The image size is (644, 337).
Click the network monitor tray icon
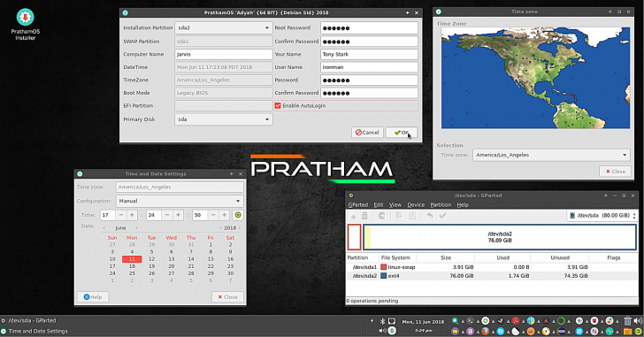coord(392,321)
